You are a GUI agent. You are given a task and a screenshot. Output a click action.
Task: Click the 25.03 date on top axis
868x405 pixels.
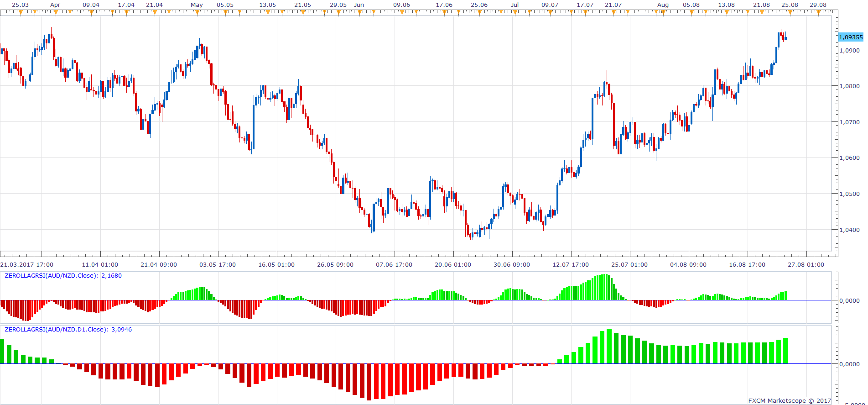[20, 5]
